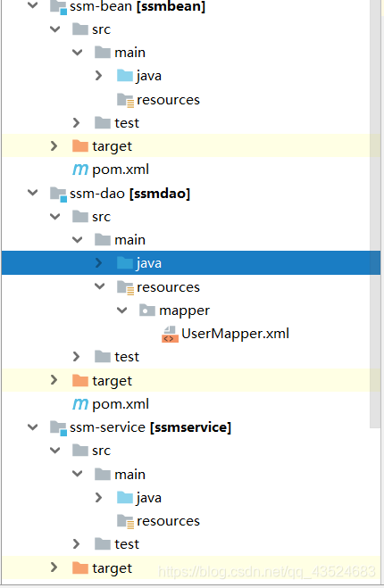Click the ssm-service module folder icon
384x588 pixels.
tap(59, 428)
